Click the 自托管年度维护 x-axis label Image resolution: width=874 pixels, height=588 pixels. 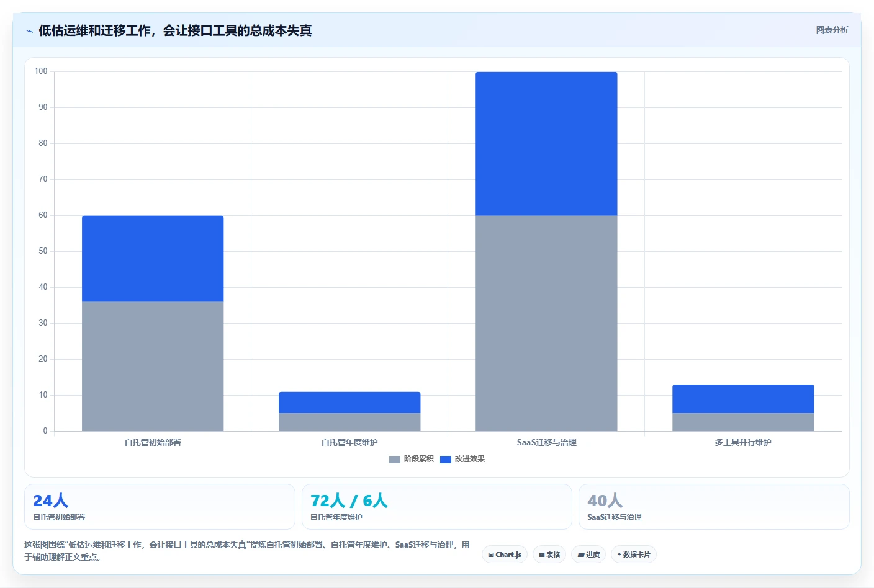click(x=349, y=442)
